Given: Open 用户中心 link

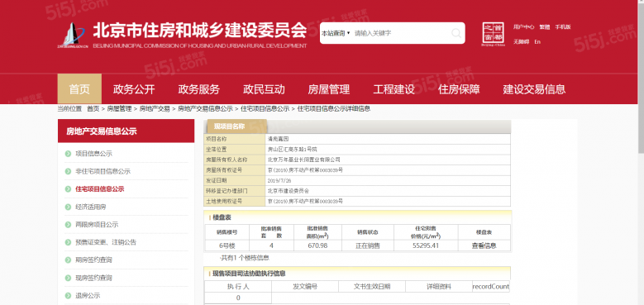Looking at the screenshot, I should tap(523, 27).
